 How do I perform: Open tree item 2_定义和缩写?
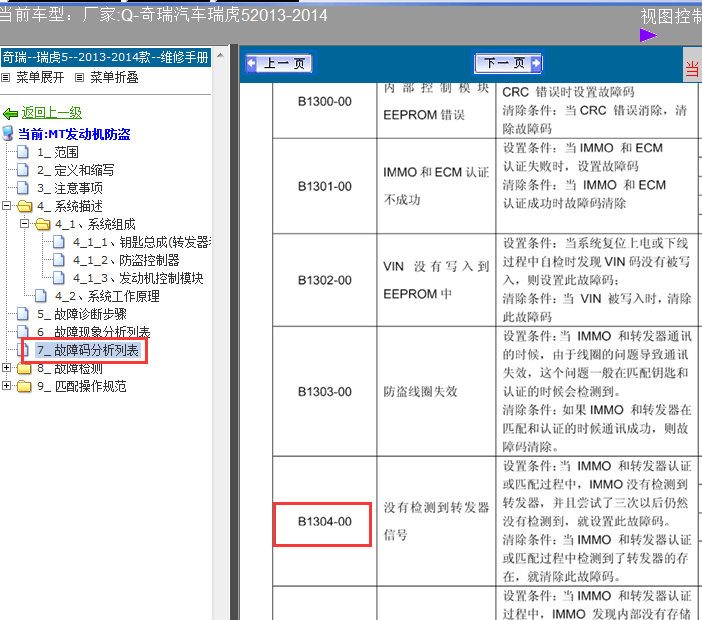[x=76, y=171]
